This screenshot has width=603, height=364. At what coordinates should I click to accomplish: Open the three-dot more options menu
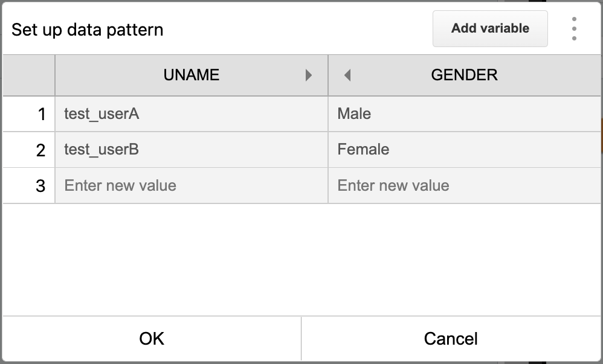(574, 29)
